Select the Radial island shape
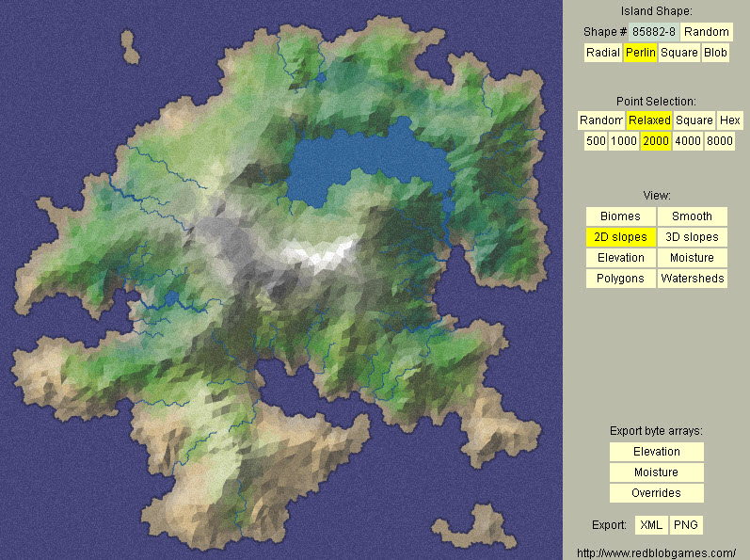 coord(603,53)
